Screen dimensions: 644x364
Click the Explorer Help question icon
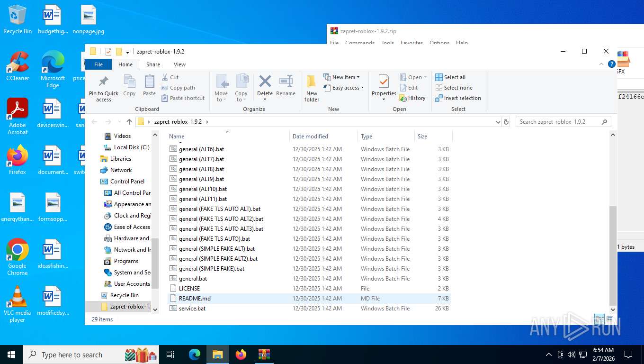tap(611, 64)
